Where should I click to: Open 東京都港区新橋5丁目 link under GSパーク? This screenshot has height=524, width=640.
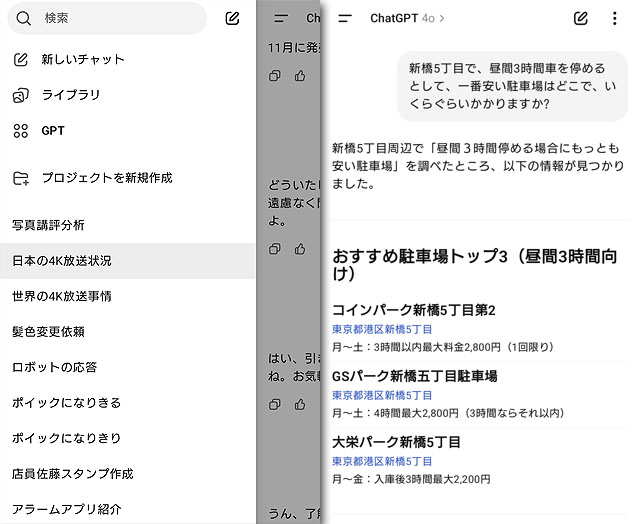click(x=382, y=395)
